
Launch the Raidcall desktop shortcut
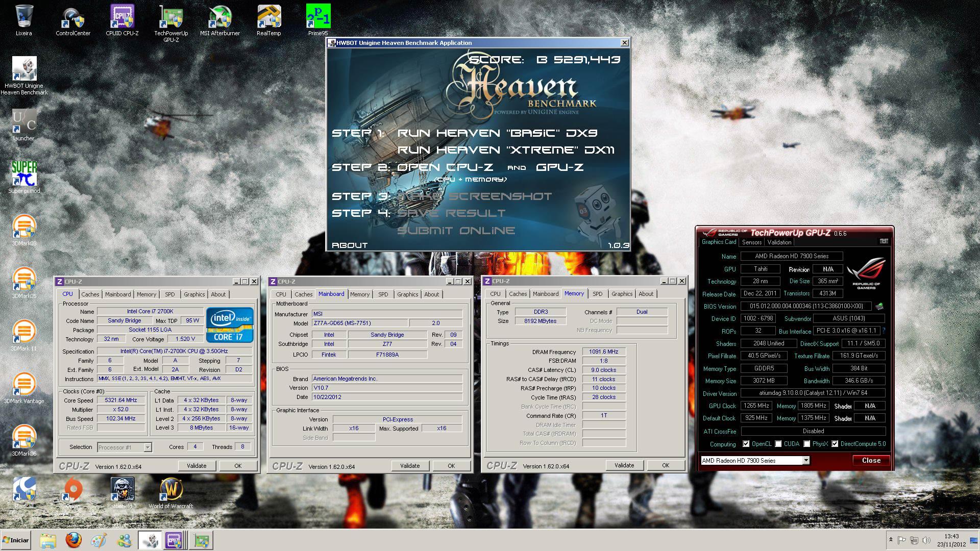[x=24, y=493]
